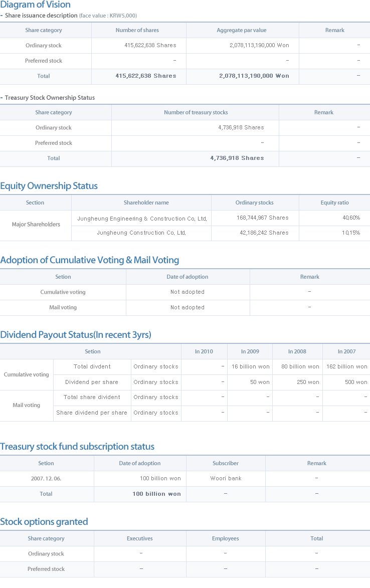370x588 pixels.
Task: Click 'Not adopted' in Cumulative voting row
Action: pyautogui.click(x=188, y=292)
